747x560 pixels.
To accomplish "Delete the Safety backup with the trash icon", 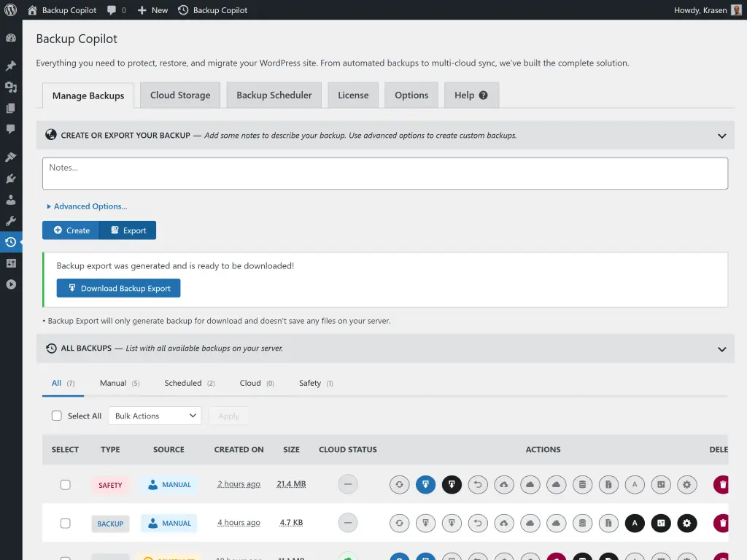I will [x=721, y=484].
